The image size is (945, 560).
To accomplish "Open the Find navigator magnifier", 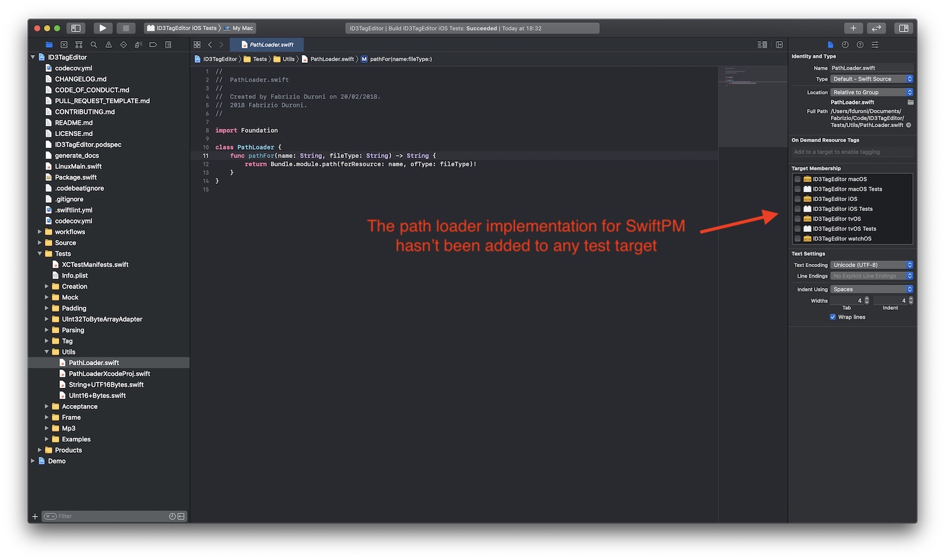I will coord(94,45).
